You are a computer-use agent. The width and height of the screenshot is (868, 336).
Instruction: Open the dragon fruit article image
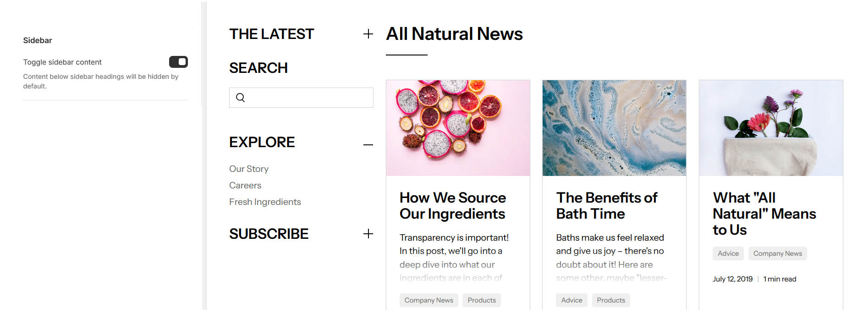point(458,128)
